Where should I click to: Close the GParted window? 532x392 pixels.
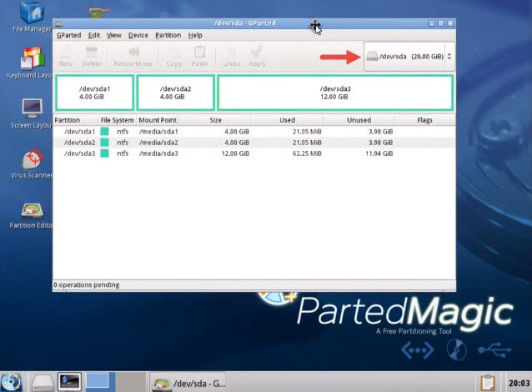click(x=450, y=23)
